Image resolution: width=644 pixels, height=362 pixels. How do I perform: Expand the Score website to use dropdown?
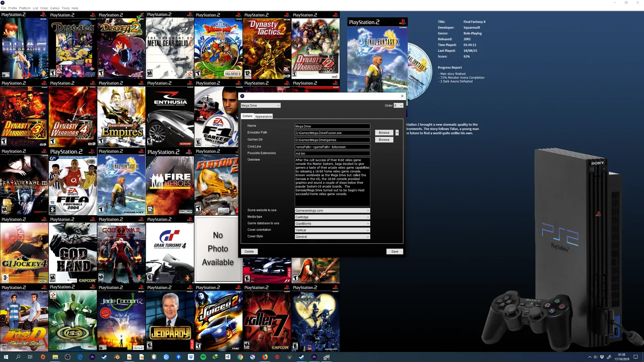click(x=332, y=210)
